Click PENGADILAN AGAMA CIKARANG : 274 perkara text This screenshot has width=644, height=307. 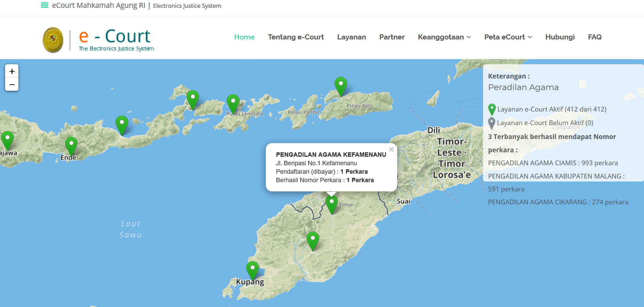[558, 202]
